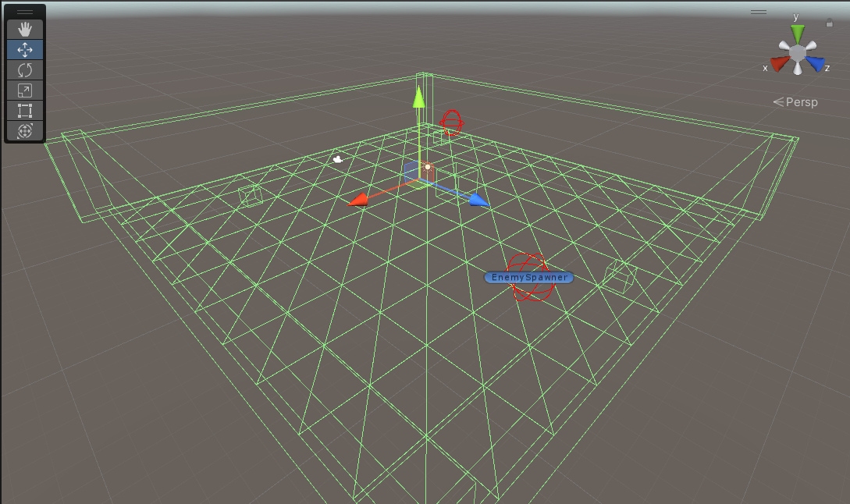850x504 pixels.
Task: Click the center cube of orientation gizmo
Action: [x=798, y=53]
